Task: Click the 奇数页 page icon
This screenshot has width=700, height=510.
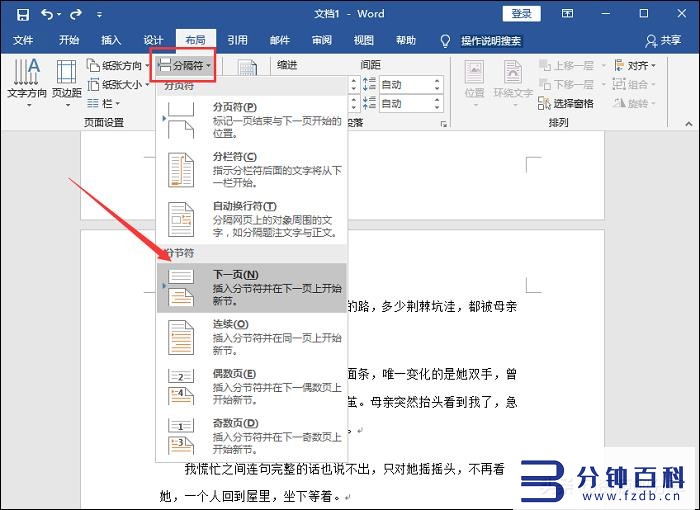Action: point(180,436)
